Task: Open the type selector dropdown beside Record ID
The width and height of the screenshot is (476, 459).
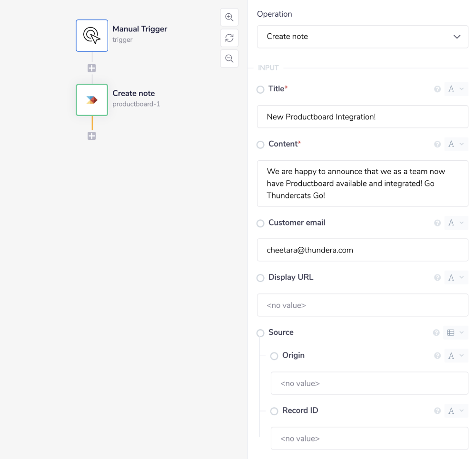Action: pyautogui.click(x=456, y=410)
